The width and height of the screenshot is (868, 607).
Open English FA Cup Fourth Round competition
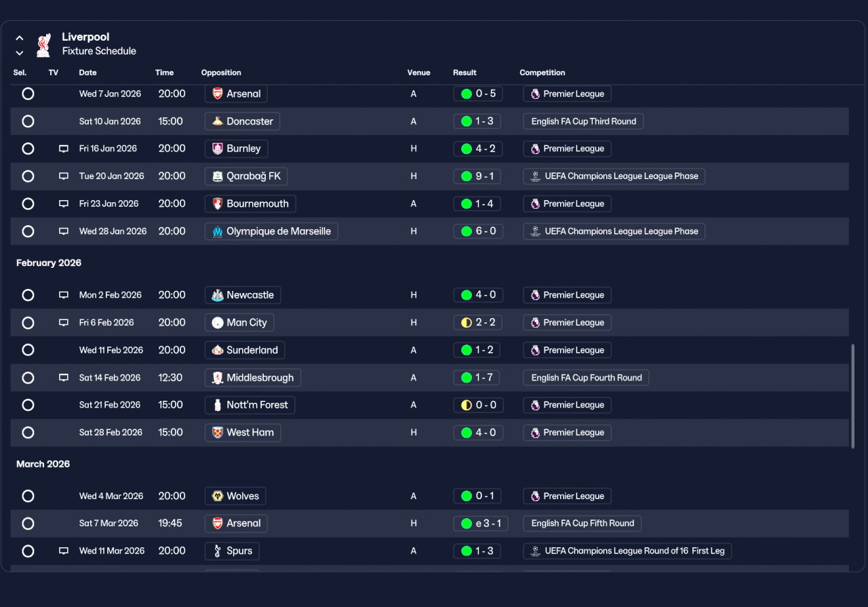(x=586, y=378)
